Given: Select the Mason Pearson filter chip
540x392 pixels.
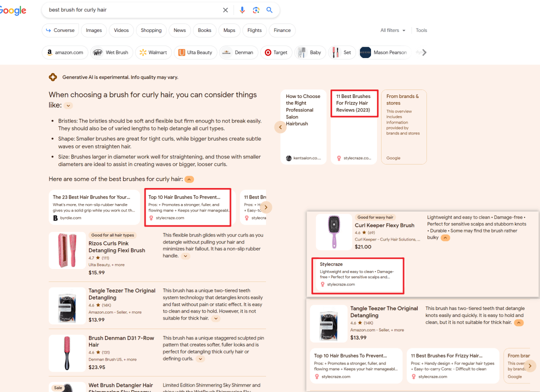Looking at the screenshot, I should coord(384,52).
